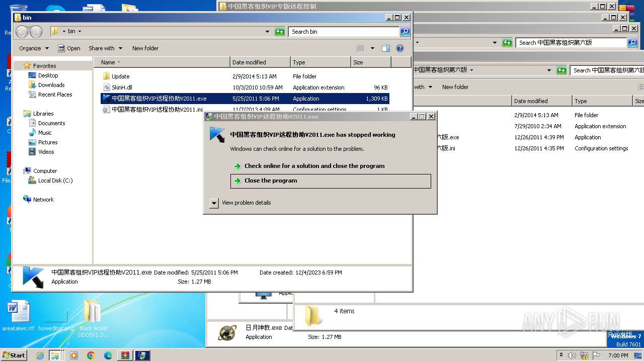This screenshot has width=644, height=362.
Task: Open Pictures library
Action: [x=48, y=142]
